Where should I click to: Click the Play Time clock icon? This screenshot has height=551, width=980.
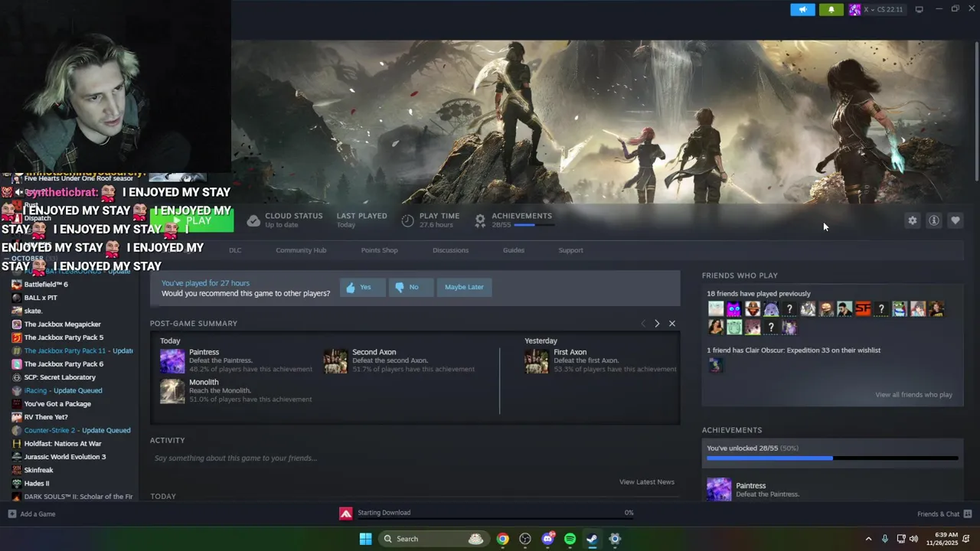pos(407,220)
